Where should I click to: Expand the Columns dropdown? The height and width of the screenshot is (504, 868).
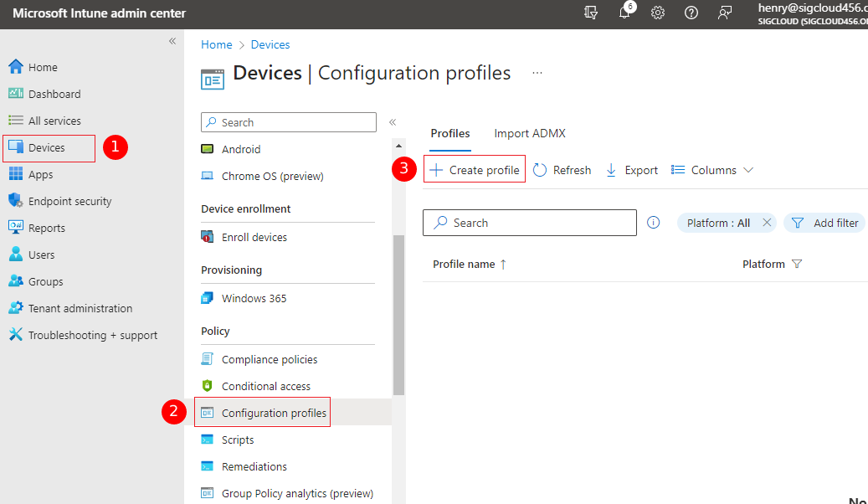pos(712,170)
